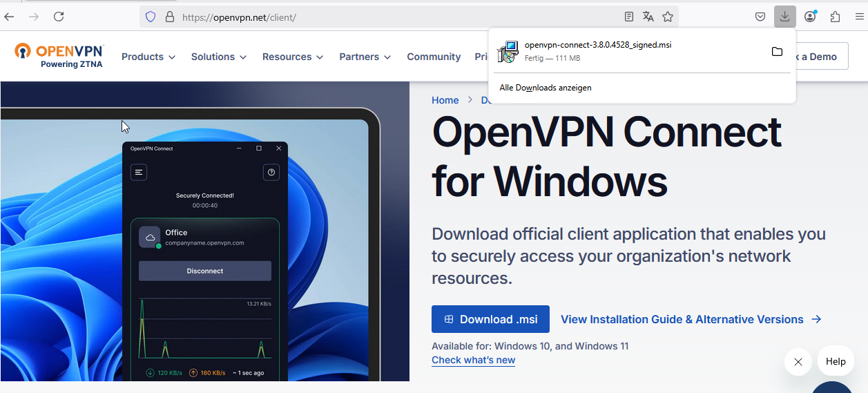Click the translate page icon
868x393 pixels.
click(648, 17)
